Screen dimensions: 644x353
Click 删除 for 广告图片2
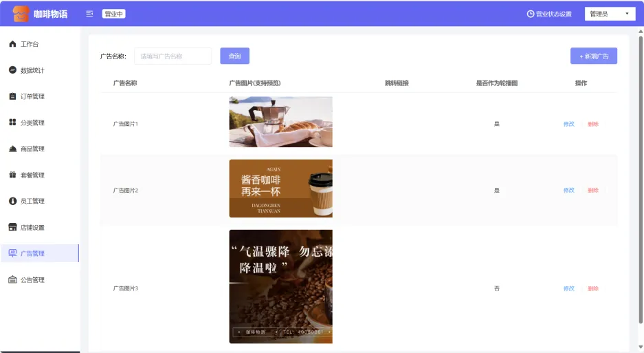point(592,190)
